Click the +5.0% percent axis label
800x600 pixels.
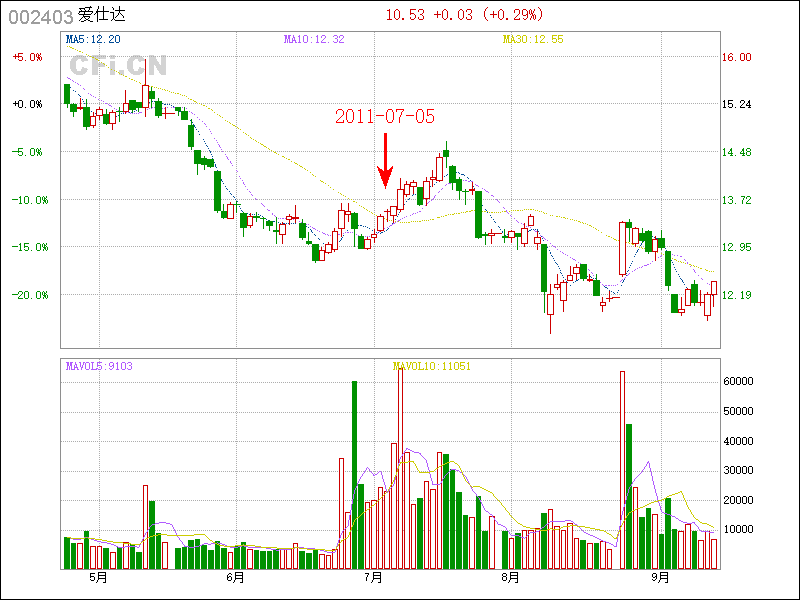pos(28,57)
